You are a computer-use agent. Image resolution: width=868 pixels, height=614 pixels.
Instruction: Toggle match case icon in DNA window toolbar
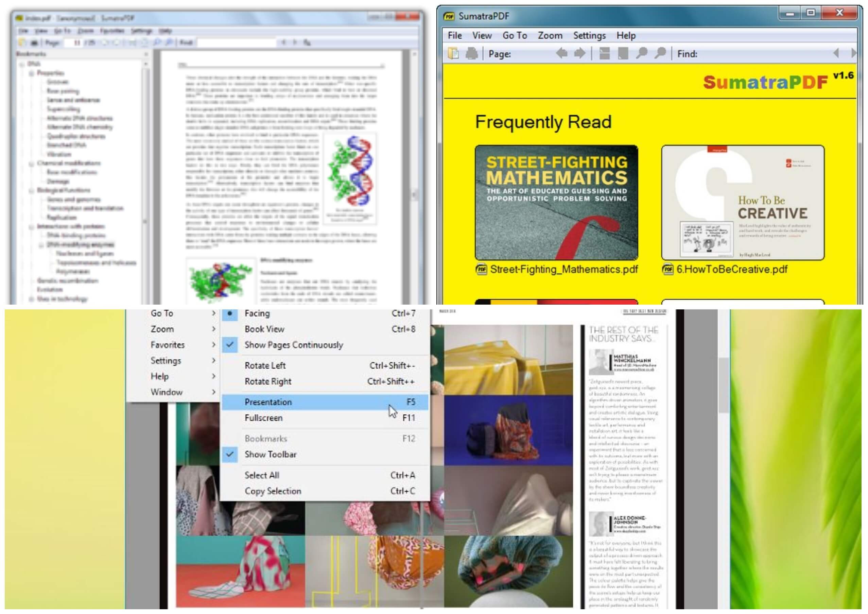pyautogui.click(x=307, y=43)
